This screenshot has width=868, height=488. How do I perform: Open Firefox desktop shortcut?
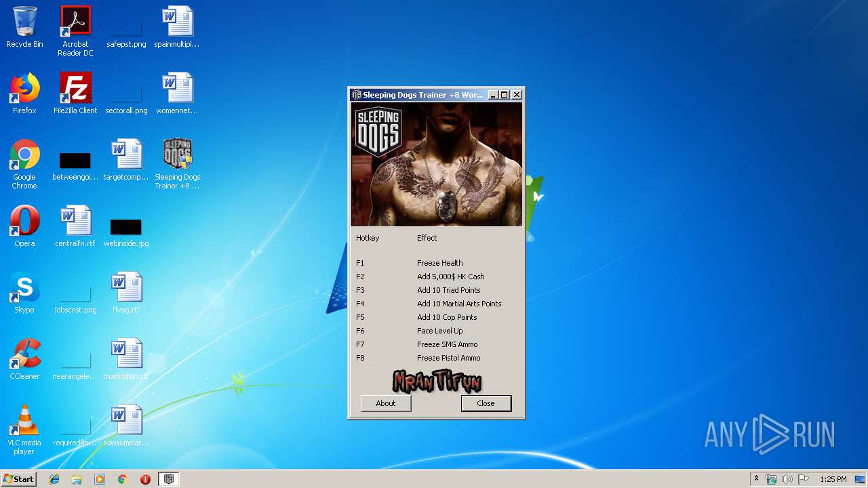coord(24,94)
